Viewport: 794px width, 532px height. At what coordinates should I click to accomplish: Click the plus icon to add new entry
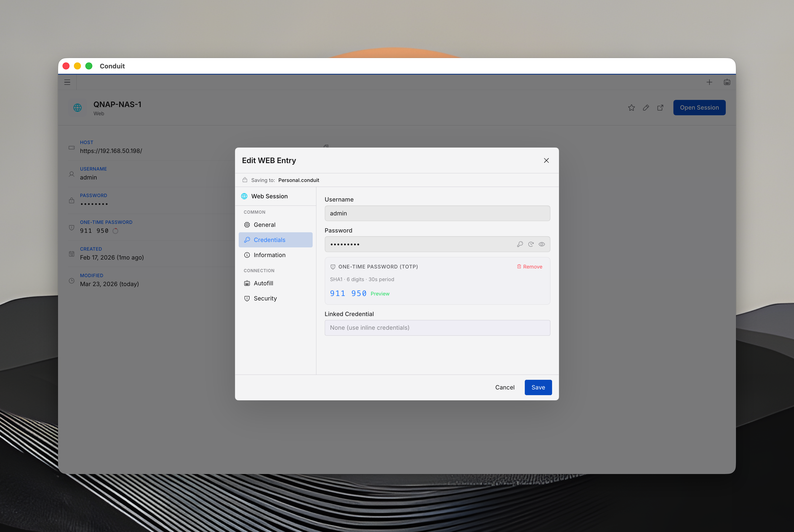click(709, 82)
